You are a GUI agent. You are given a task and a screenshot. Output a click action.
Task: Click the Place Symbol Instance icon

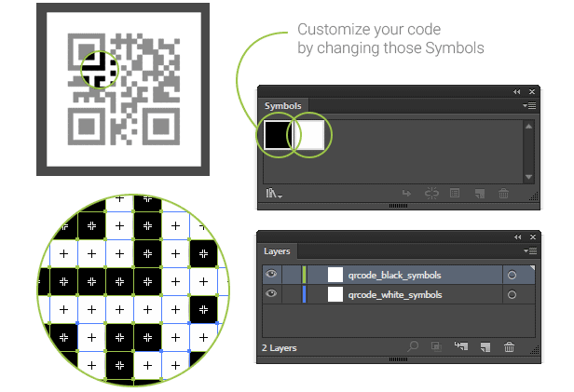coord(406,193)
